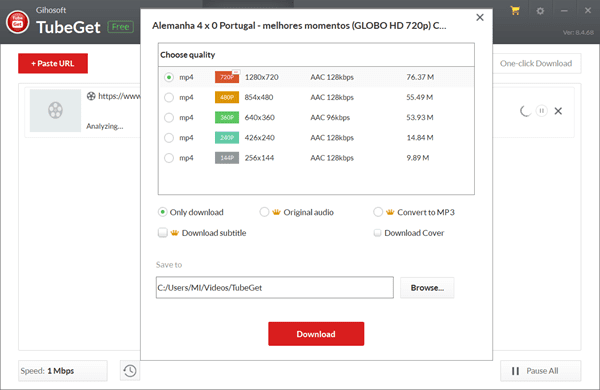The height and width of the screenshot is (390, 600).
Task: Click the One-click Download button
Action: (x=536, y=64)
